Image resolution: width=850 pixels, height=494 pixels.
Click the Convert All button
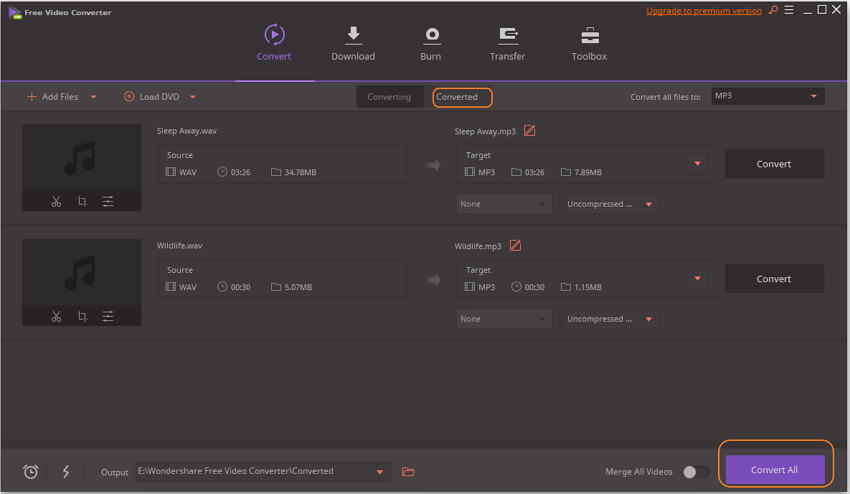(x=775, y=470)
